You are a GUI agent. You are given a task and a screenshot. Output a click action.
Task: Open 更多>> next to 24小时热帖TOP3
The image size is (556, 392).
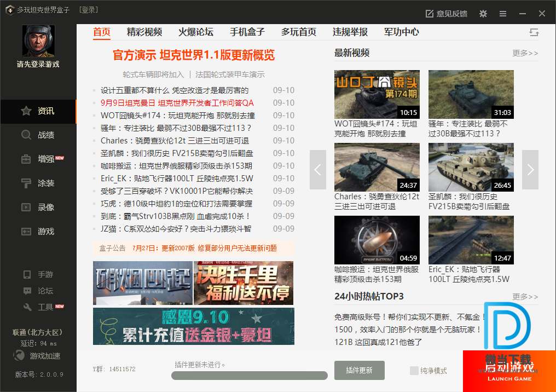(525, 297)
